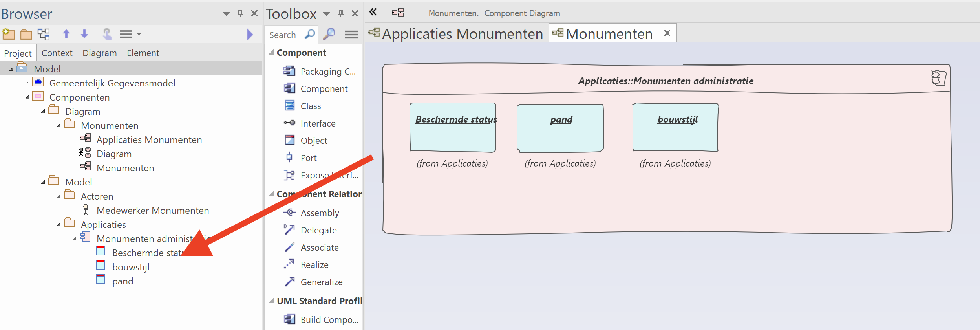Pick the Assembly connector tool
980x330 pixels.
click(319, 213)
